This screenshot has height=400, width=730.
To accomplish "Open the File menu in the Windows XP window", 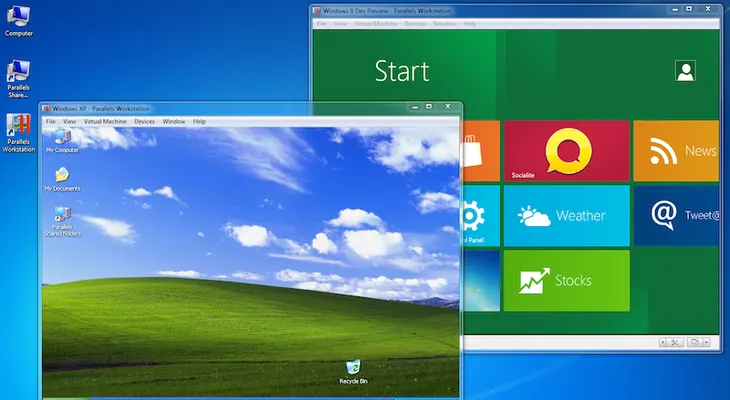I will tap(50, 122).
